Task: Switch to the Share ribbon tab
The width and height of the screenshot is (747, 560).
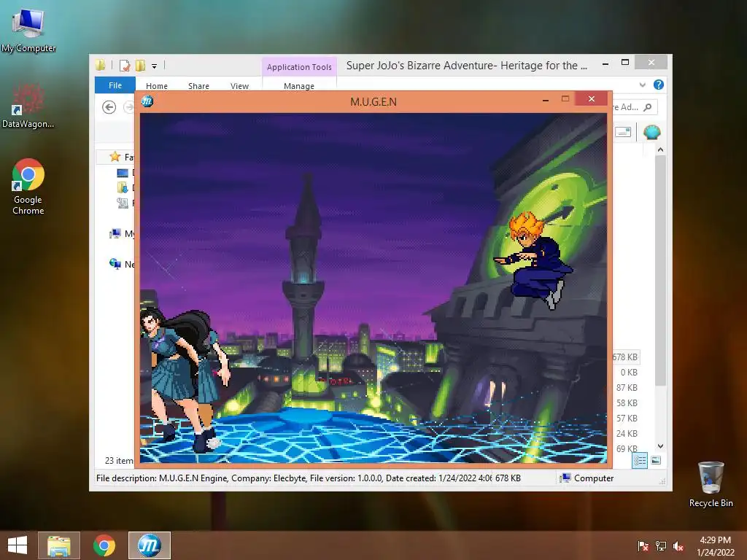Action: (x=198, y=86)
